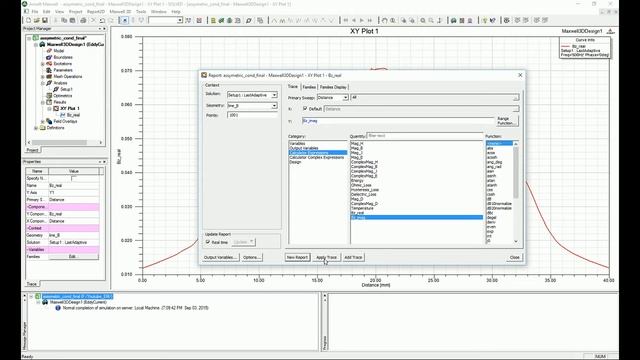Click the Points input field
This screenshot has height=360, width=640.
coord(252,116)
